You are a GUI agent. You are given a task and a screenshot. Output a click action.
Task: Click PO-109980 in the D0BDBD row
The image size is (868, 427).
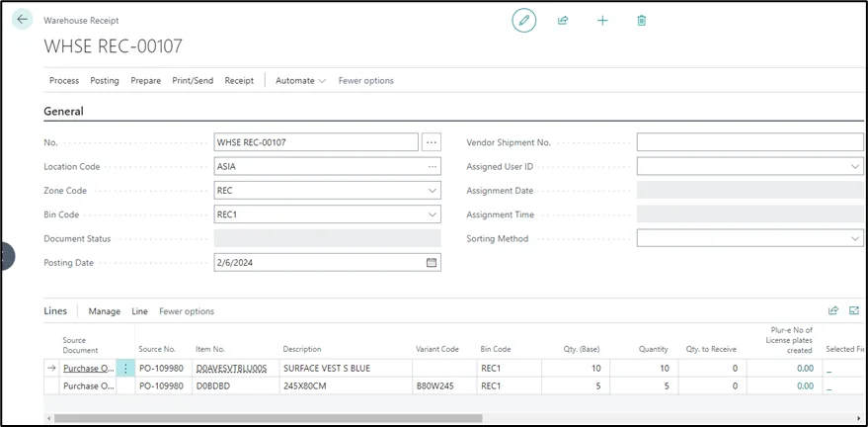(x=161, y=386)
